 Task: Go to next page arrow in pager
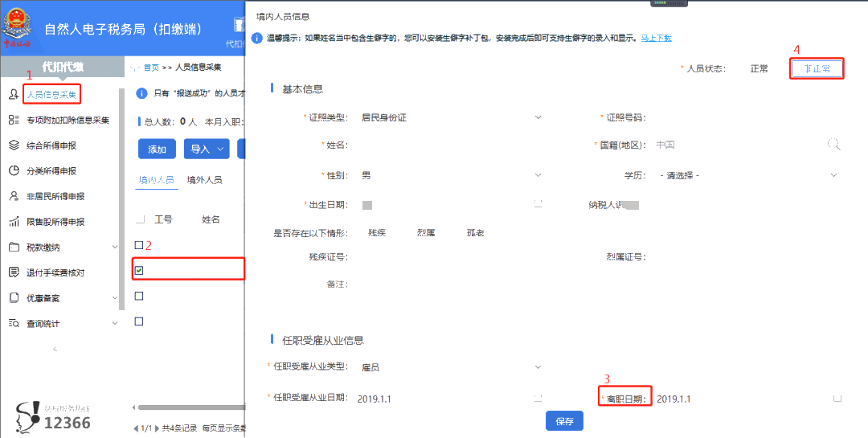[157, 428]
